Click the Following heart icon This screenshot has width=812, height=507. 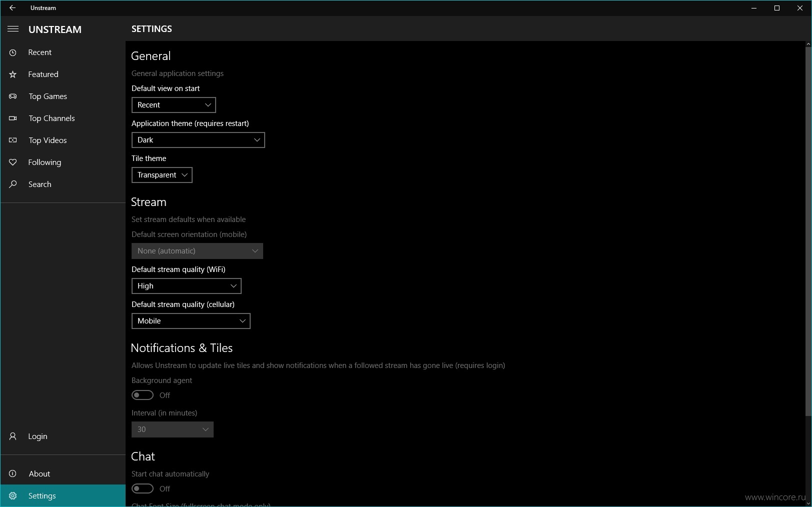click(13, 162)
